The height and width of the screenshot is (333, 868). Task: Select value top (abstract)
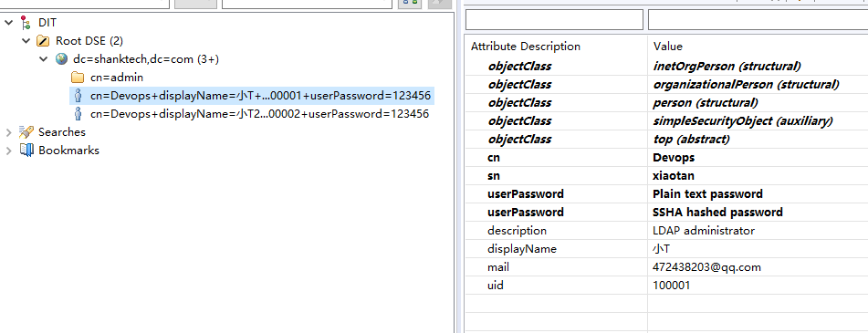tap(692, 140)
